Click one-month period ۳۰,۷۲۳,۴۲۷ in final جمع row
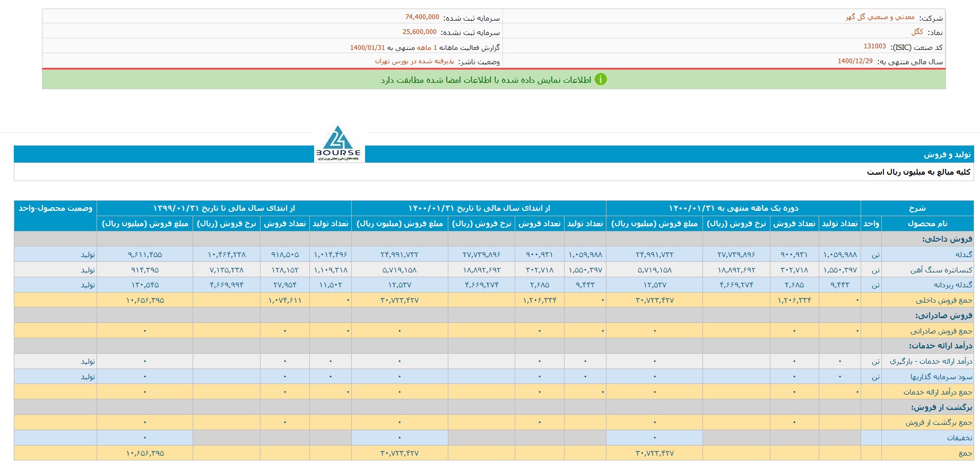 pos(654,454)
